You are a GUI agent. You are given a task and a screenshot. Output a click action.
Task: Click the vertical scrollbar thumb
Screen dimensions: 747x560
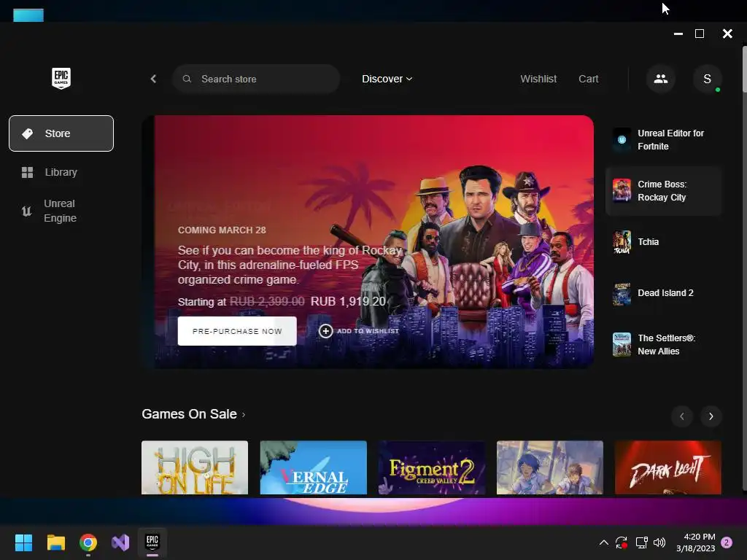744,69
